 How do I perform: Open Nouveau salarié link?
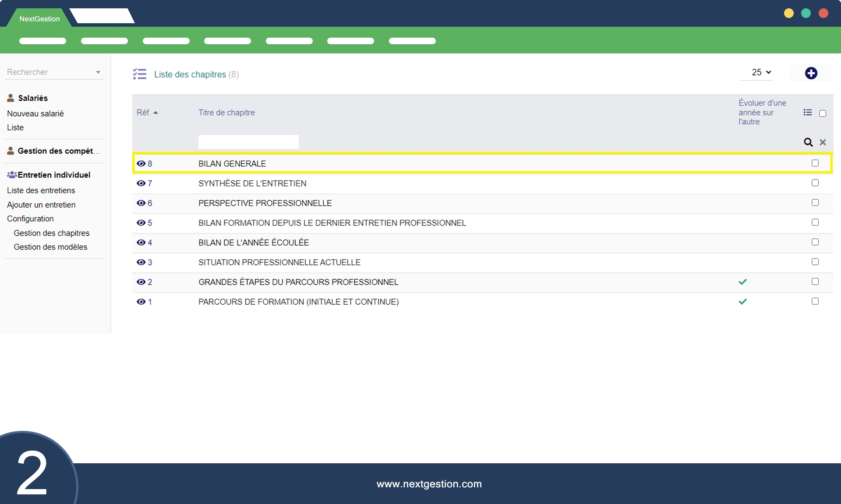pyautogui.click(x=35, y=113)
